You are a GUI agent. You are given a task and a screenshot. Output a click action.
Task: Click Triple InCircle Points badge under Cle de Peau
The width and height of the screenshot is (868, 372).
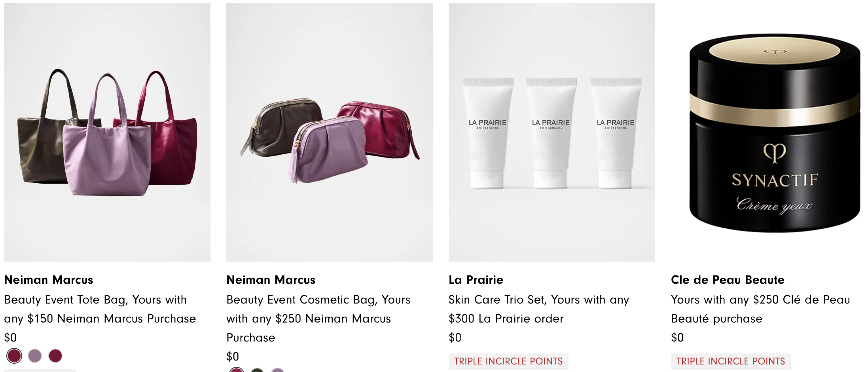pyautogui.click(x=731, y=361)
